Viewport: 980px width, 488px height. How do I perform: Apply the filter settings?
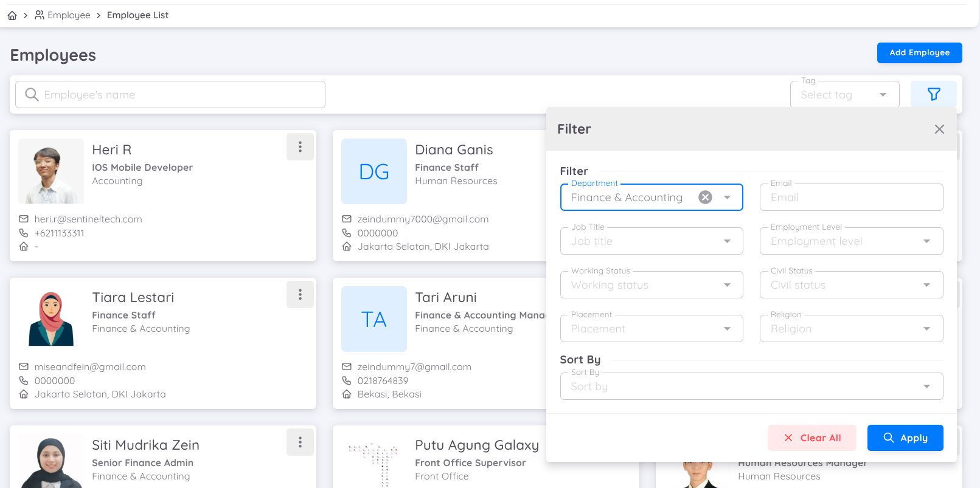905,438
